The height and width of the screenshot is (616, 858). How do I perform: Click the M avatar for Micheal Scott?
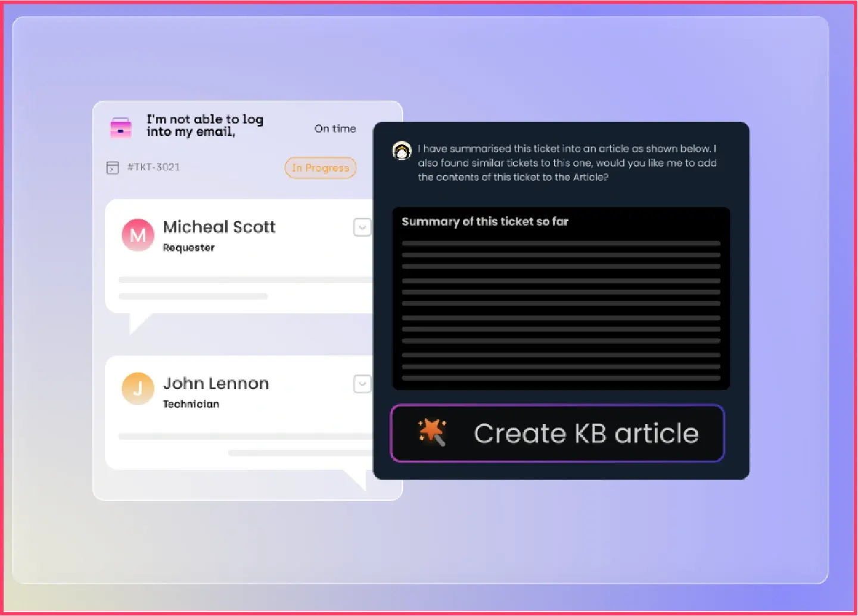138,235
